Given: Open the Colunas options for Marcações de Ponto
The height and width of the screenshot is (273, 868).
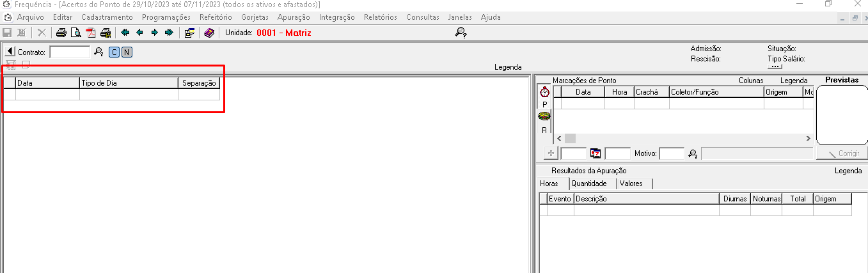Looking at the screenshot, I should pyautogui.click(x=751, y=81).
